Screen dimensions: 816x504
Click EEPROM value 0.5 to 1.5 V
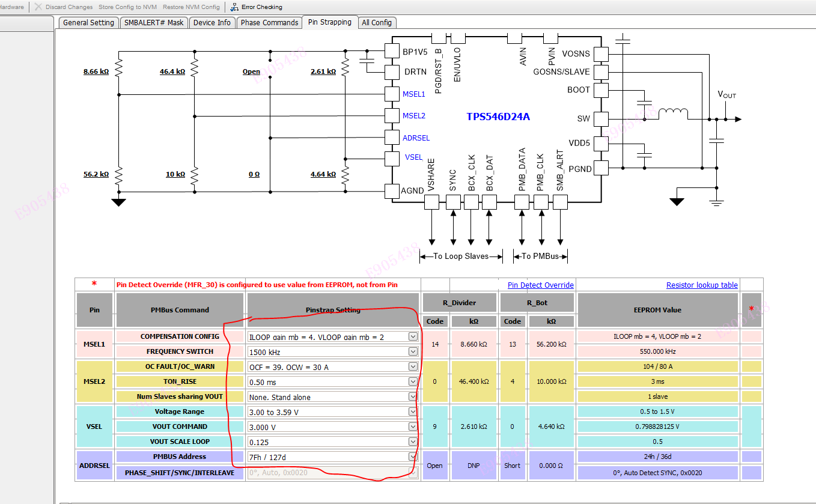tap(659, 411)
